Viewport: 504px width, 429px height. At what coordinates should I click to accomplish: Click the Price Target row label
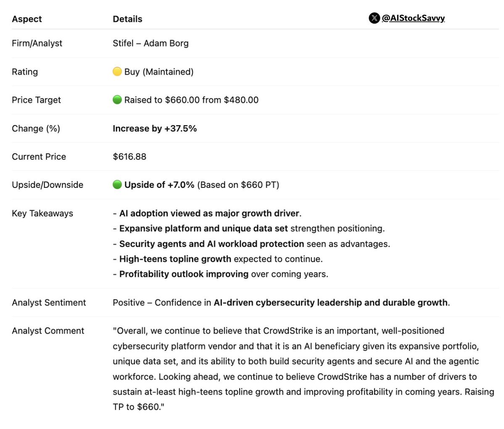click(36, 100)
